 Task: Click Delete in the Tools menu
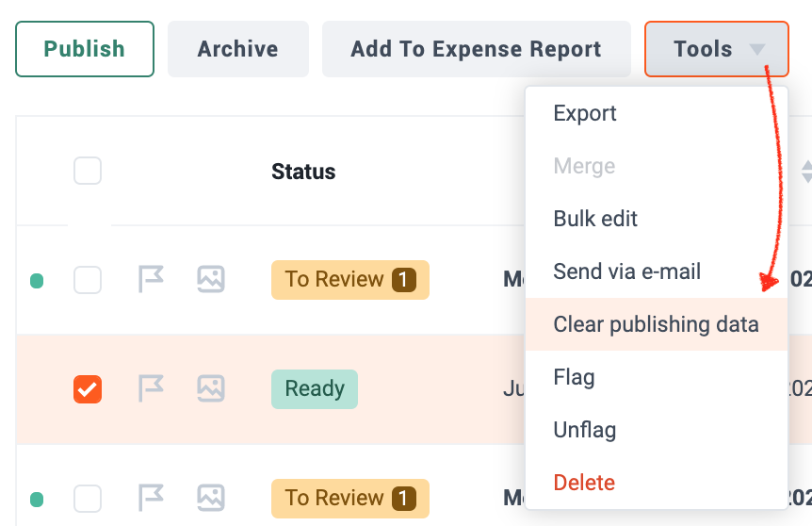[657, 483]
